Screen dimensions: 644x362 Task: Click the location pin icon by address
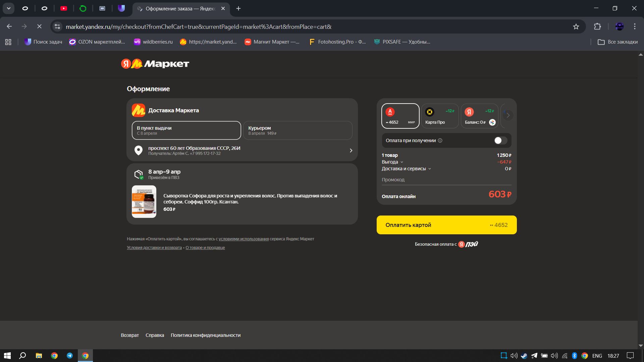(x=138, y=150)
